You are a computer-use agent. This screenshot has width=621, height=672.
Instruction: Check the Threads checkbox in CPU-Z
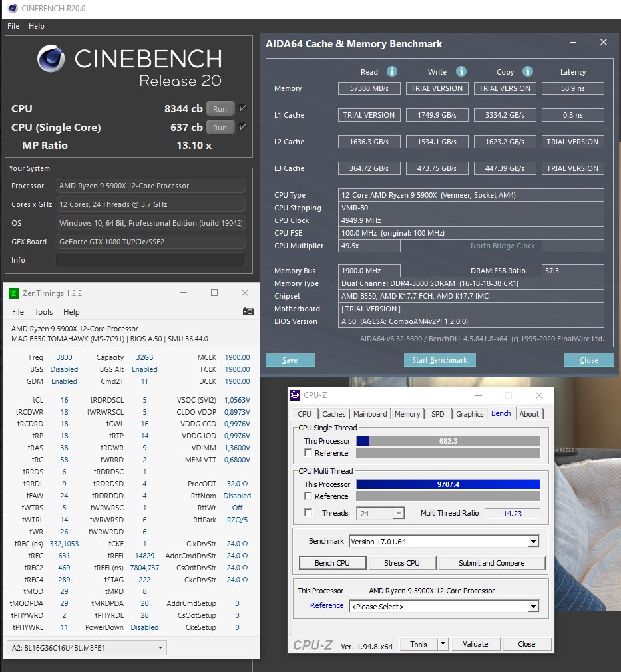(308, 512)
